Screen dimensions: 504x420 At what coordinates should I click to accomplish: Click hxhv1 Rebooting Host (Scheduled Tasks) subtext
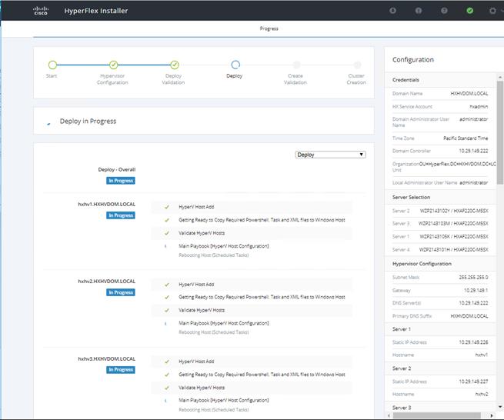pos(214,255)
